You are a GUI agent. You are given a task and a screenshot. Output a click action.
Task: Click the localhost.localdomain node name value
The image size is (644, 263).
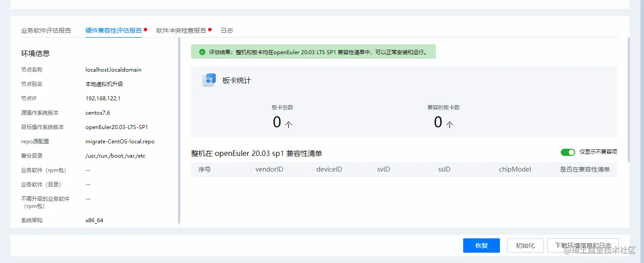(x=114, y=70)
